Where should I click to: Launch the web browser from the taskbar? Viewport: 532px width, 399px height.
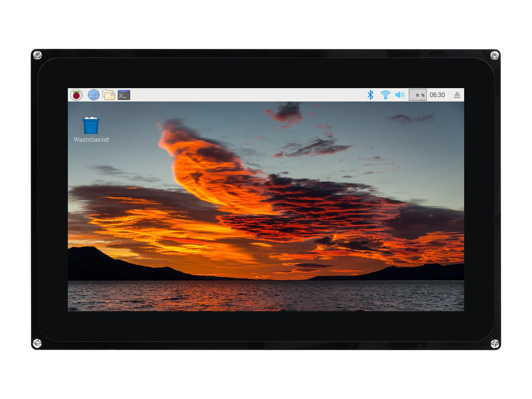pos(94,95)
